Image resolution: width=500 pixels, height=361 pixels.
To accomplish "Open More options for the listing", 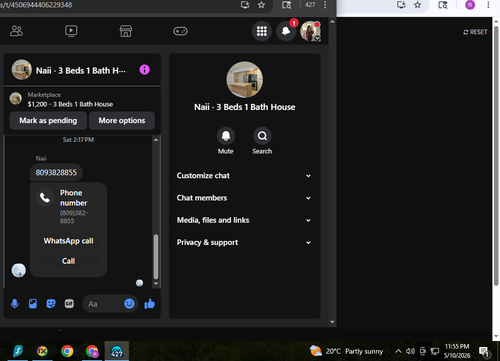I will coord(122,120).
